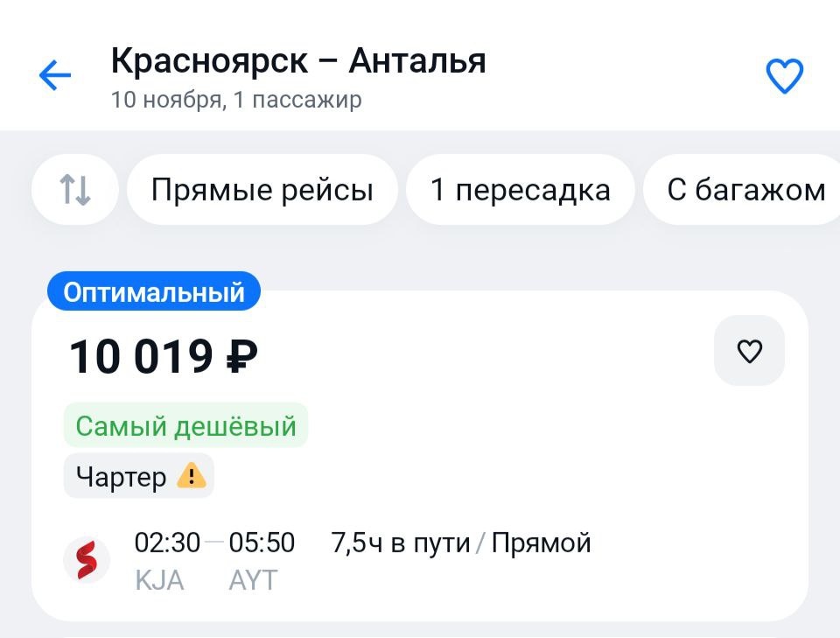The height and width of the screenshot is (638, 840).
Task: Add the 10 019 ₽ ticket to favorites
Action: click(749, 351)
